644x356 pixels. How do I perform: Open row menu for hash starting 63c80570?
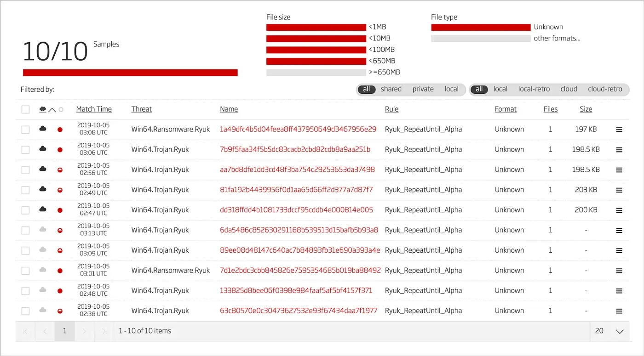point(619,311)
